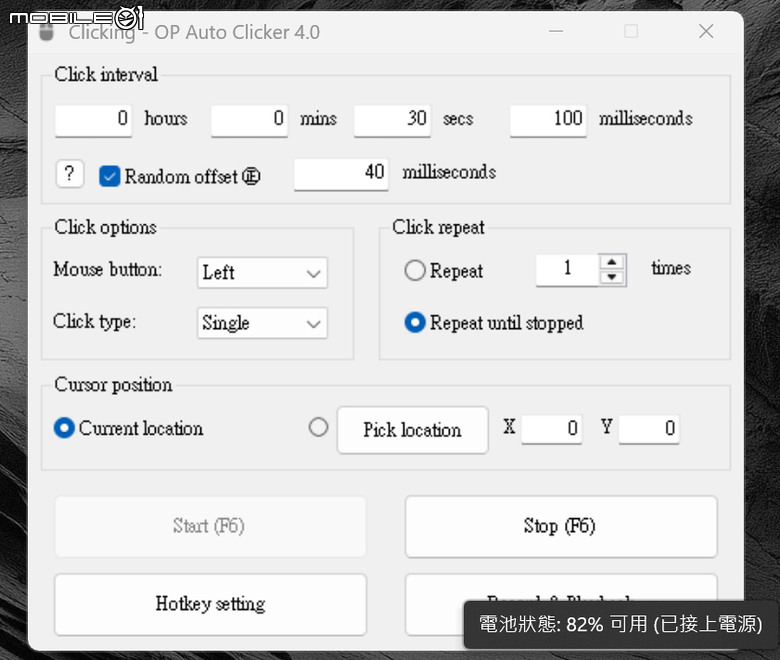Viewport: 780px width, 660px height.
Task: Click the 'times' label
Action: point(671,269)
